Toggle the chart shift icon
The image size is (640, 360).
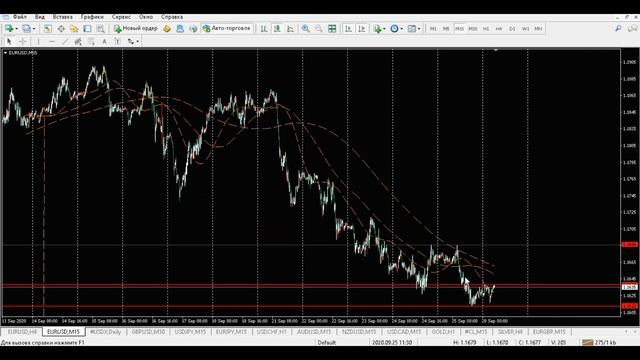362,29
